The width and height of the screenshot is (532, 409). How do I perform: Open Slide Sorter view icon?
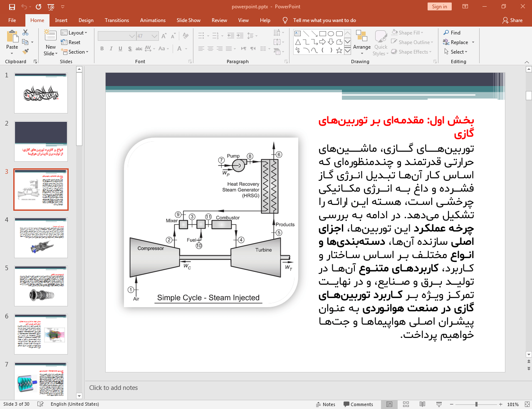(406, 404)
